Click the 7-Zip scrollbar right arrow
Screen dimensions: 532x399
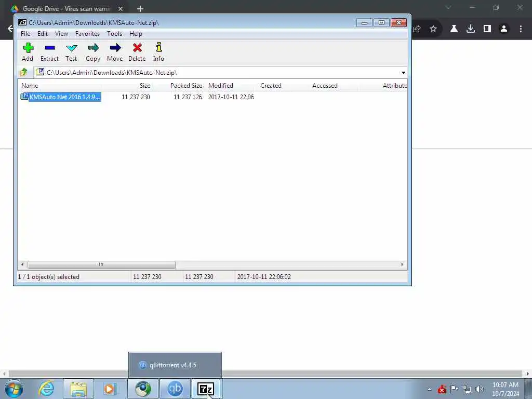[403, 264]
